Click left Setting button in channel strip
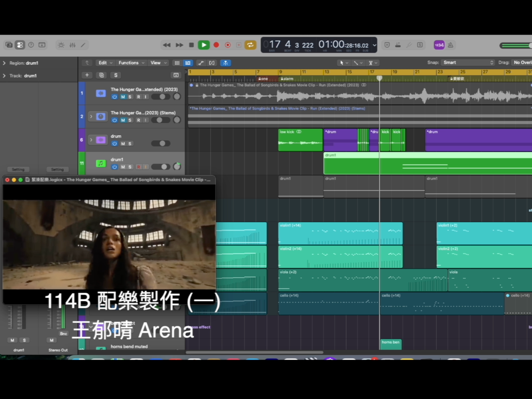This screenshot has width=532, height=399. [x=18, y=169]
